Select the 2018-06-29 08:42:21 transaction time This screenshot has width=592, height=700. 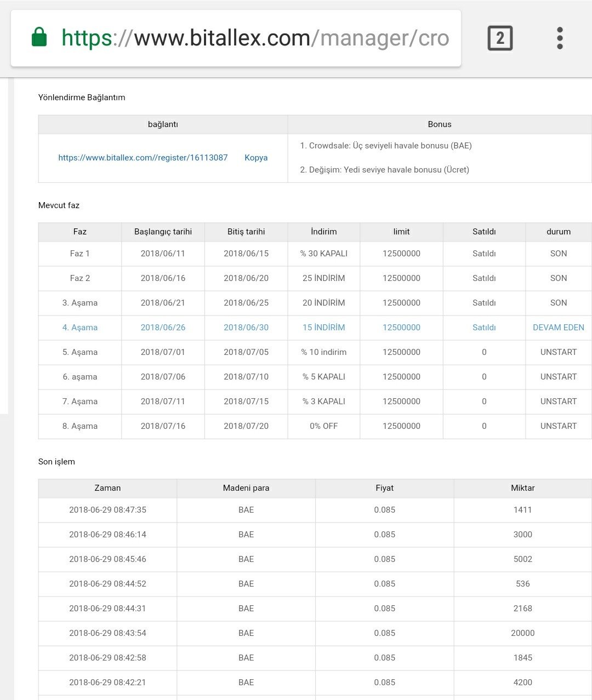(107, 682)
